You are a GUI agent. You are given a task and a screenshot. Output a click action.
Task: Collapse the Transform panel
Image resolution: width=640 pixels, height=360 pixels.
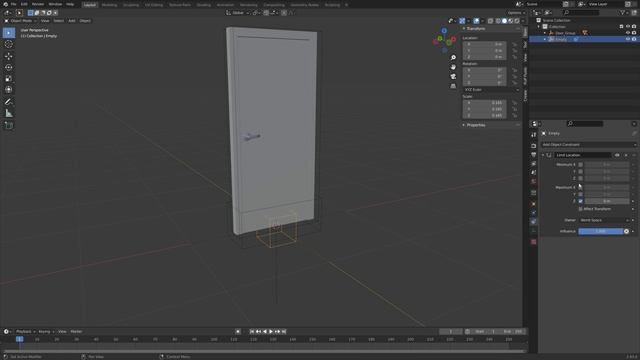point(464,29)
